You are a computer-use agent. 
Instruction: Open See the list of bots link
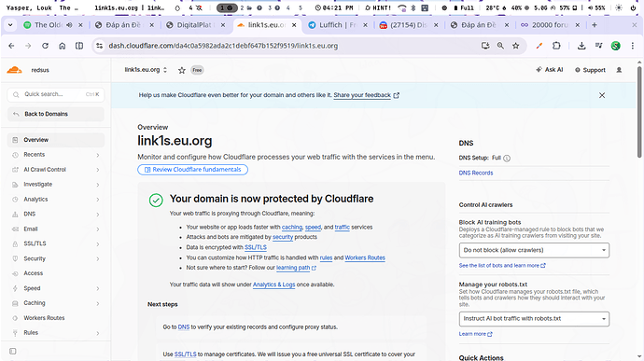(x=502, y=266)
